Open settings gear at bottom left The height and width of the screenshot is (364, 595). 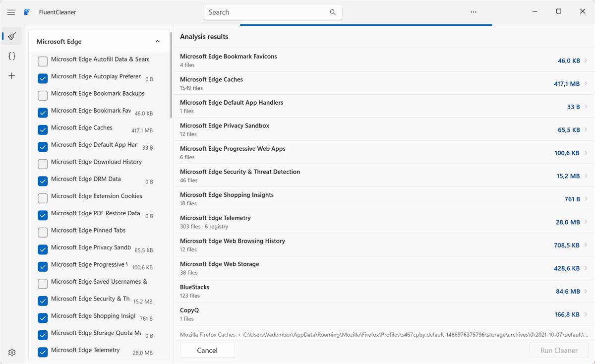pos(12,353)
